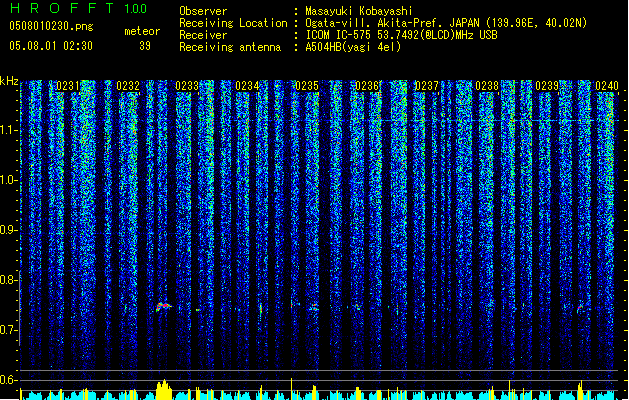Viewport: 629px width, 400px height.
Task: Click the HROFFT title text
Action: (62, 8)
